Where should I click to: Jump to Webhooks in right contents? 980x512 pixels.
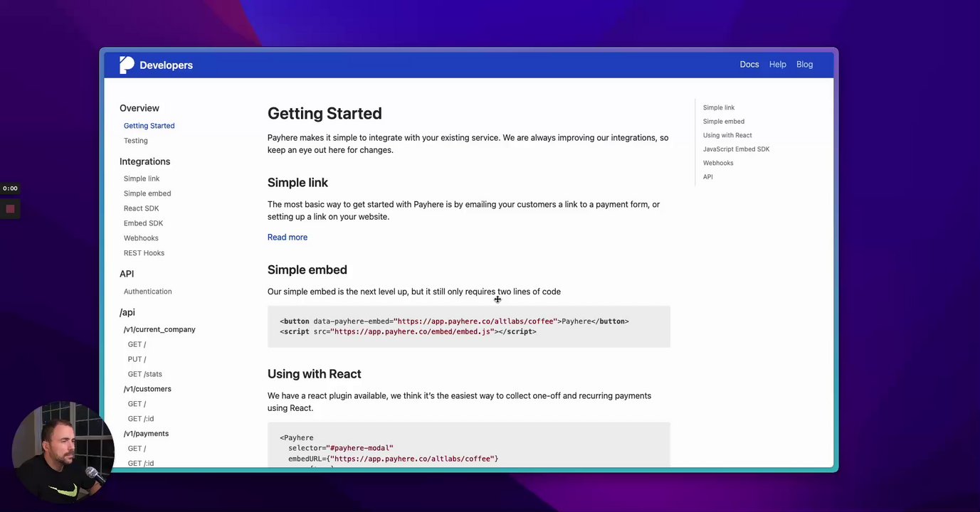[718, 163]
